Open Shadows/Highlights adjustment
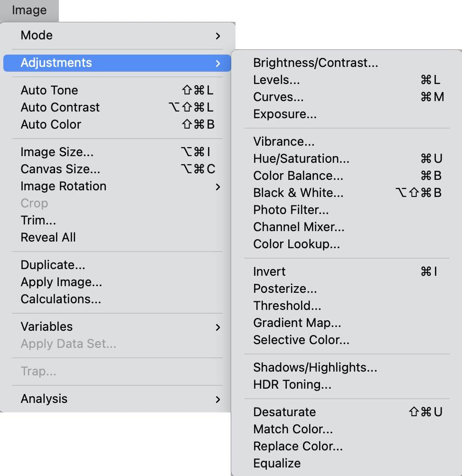 tap(315, 368)
